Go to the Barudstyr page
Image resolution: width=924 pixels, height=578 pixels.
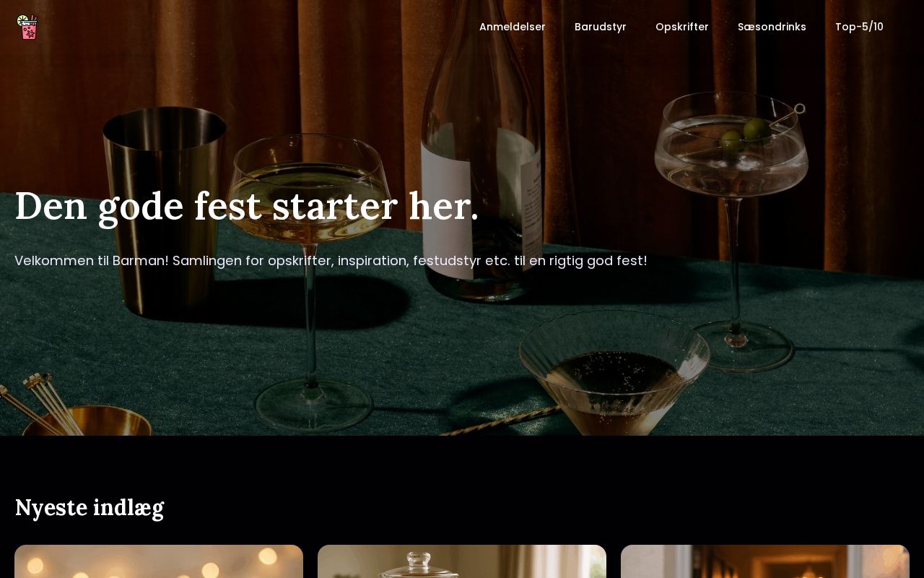pyautogui.click(x=601, y=27)
